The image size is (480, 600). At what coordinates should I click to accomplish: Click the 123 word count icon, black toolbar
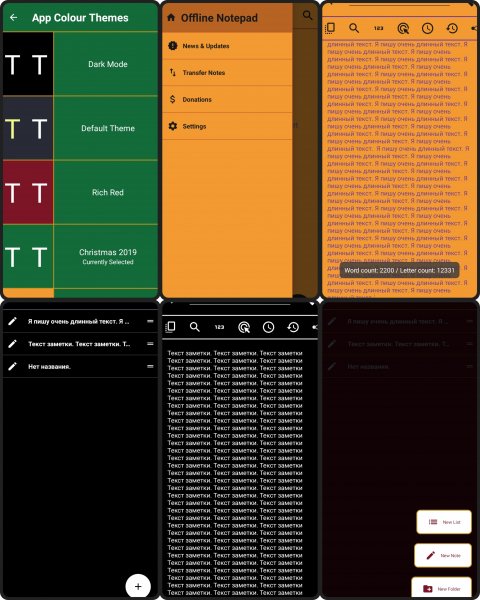219,327
